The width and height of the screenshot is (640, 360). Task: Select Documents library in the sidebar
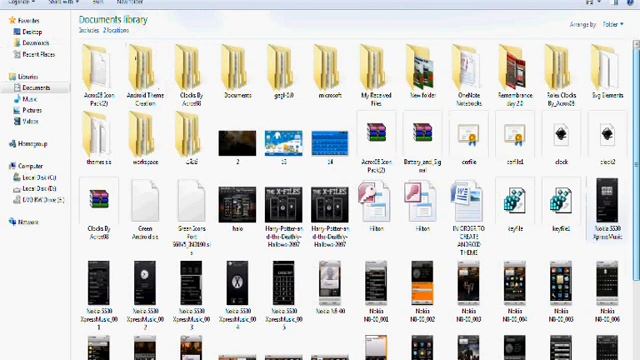pyautogui.click(x=36, y=88)
